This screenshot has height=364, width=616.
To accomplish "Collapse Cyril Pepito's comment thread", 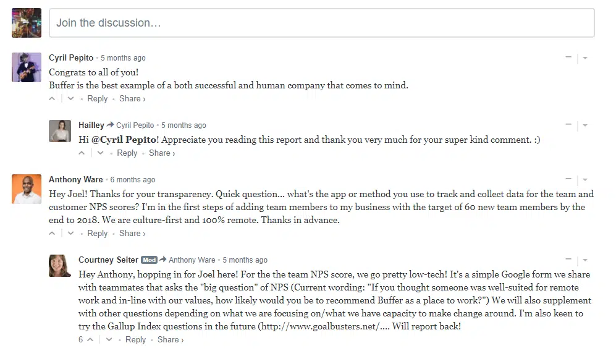I will click(x=568, y=57).
